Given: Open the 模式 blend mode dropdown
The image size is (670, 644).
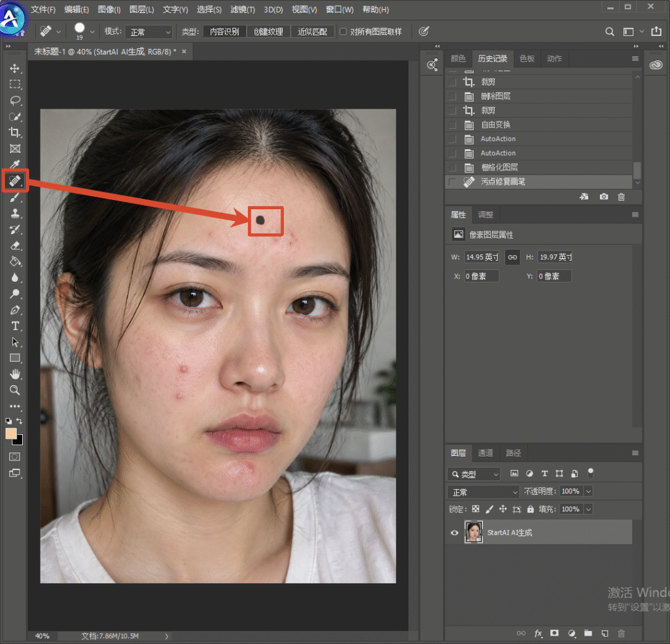Looking at the screenshot, I should pos(149,32).
